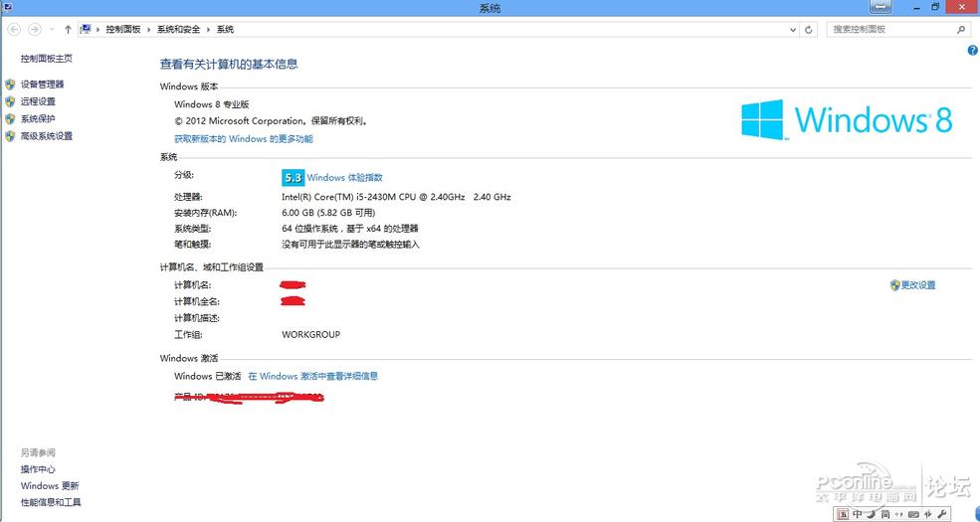Click the 没有可用于此显示器的笔或触控输入 text
The height and width of the screenshot is (522, 980).
point(350,245)
